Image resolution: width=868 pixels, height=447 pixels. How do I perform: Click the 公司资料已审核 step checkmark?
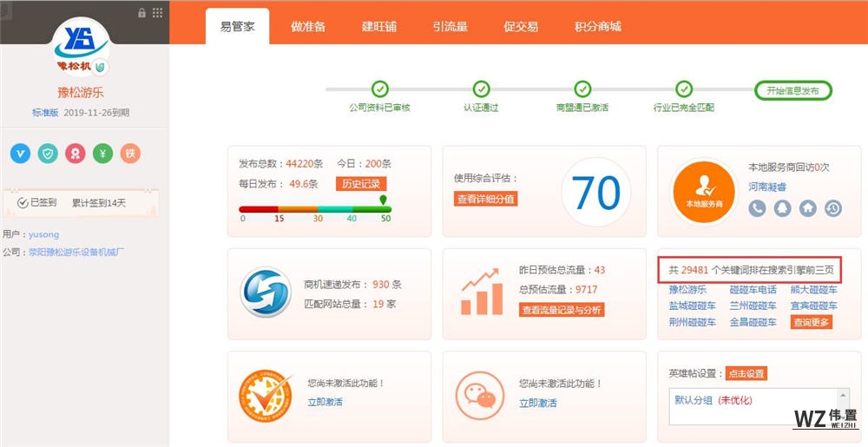(380, 89)
